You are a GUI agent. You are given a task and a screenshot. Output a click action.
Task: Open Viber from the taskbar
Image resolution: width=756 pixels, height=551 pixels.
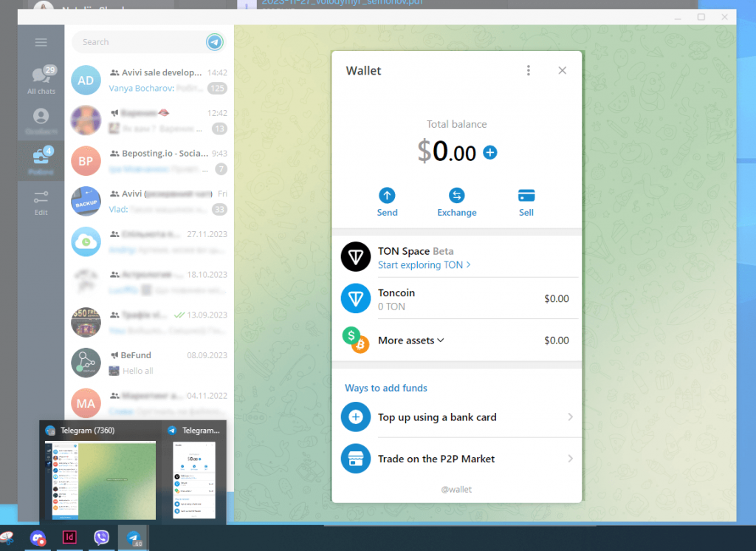click(101, 538)
